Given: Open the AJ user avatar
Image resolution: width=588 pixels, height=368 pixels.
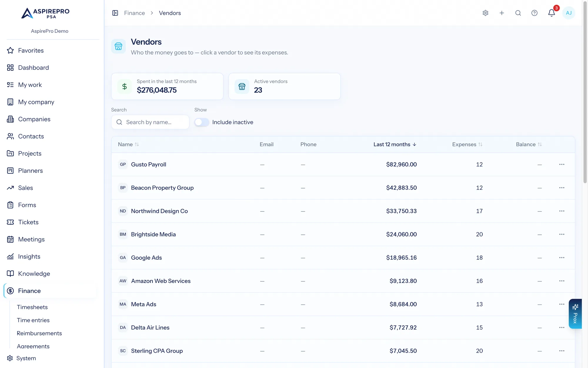Looking at the screenshot, I should point(569,13).
